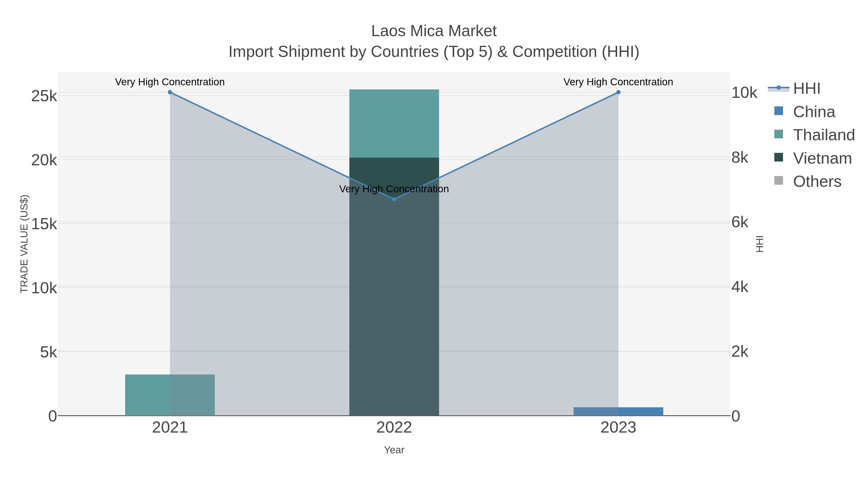Screen dimensions: 868x488
Task: Click the 2023 x-axis label
Action: click(x=618, y=428)
